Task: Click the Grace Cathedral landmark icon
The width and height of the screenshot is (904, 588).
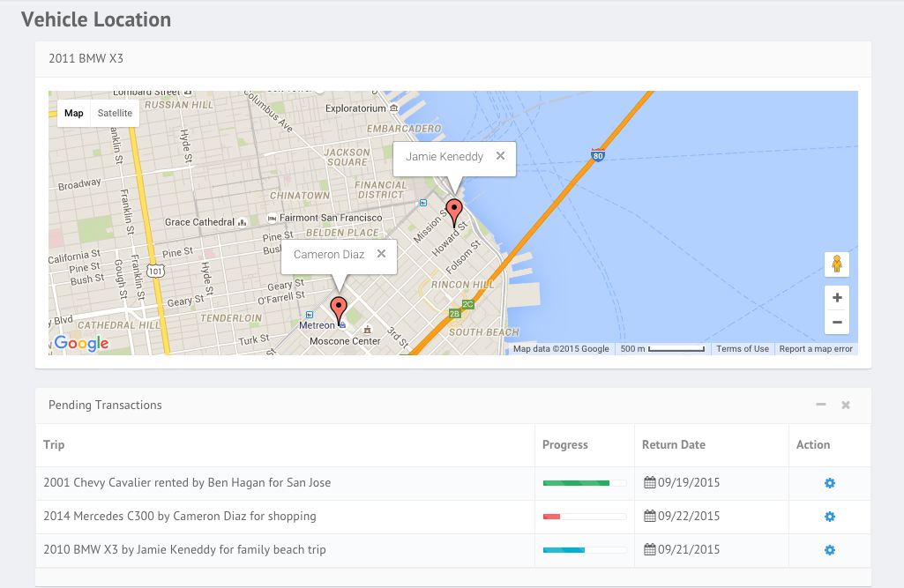Action: pos(243,222)
